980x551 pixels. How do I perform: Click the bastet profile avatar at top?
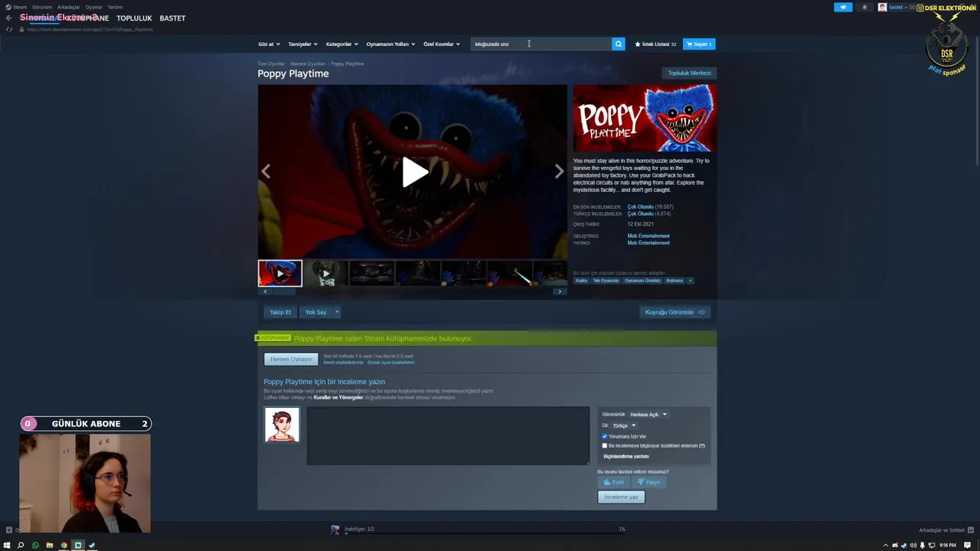pyautogui.click(x=882, y=7)
